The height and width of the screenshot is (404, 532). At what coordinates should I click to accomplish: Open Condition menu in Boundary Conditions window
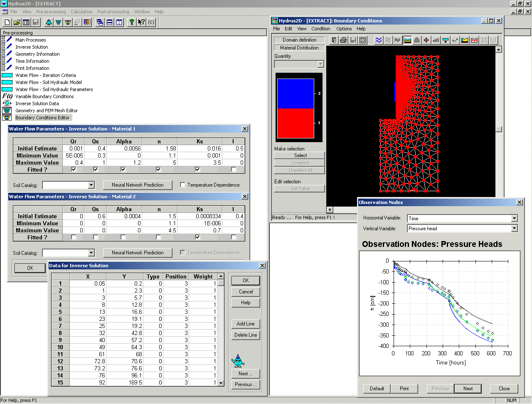[321, 29]
